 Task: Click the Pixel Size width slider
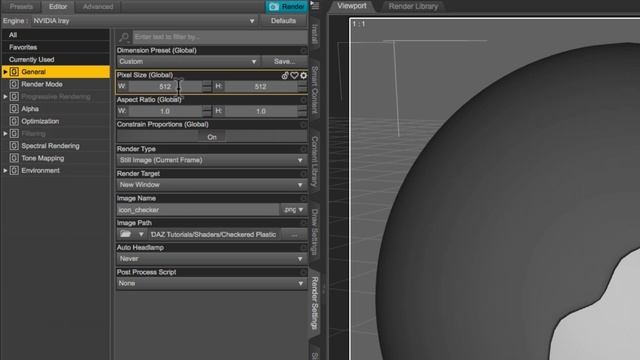coord(165,87)
